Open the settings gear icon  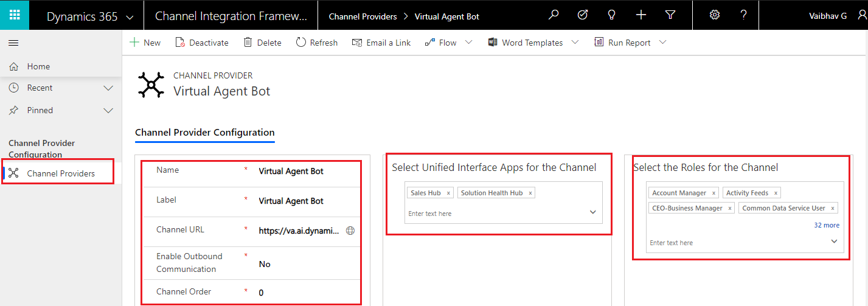click(715, 15)
